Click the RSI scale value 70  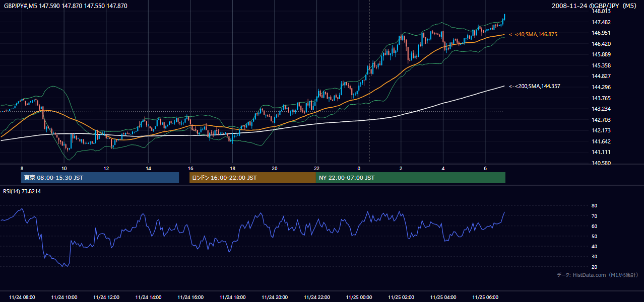tap(594, 216)
